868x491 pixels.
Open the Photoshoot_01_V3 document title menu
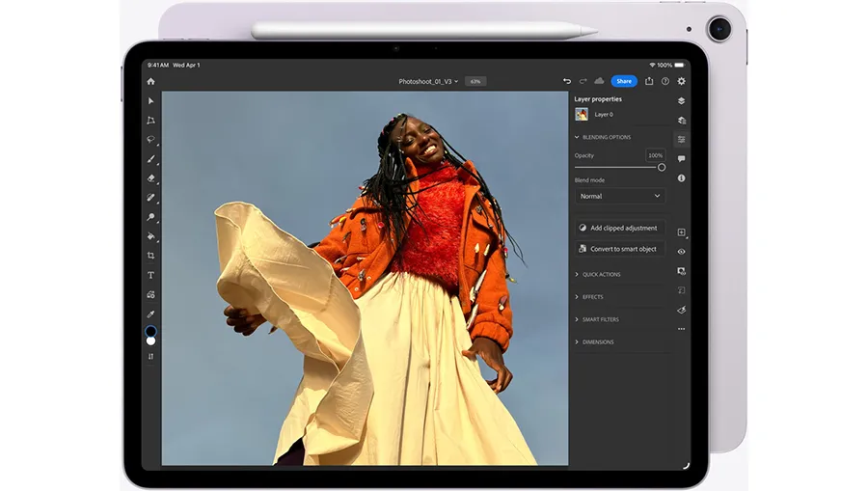coord(428,81)
